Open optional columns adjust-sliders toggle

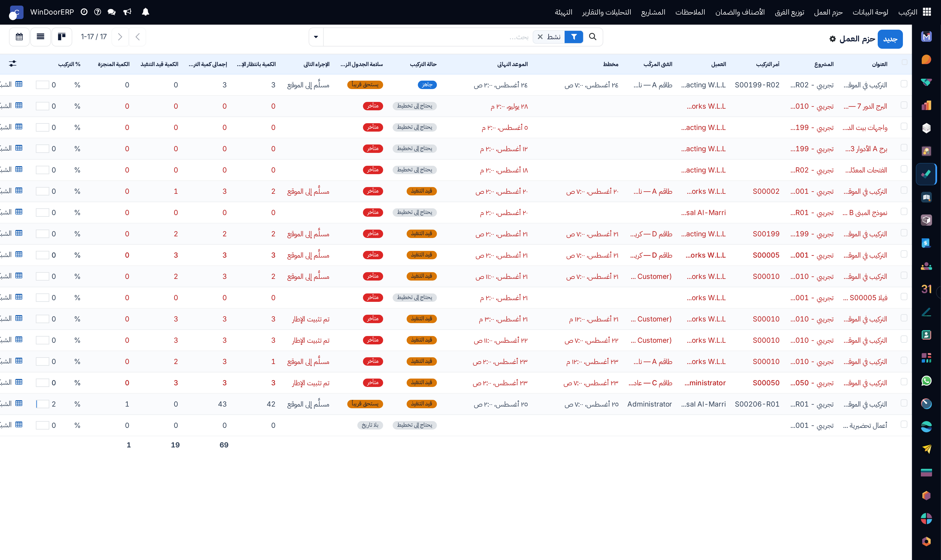pos(12,64)
